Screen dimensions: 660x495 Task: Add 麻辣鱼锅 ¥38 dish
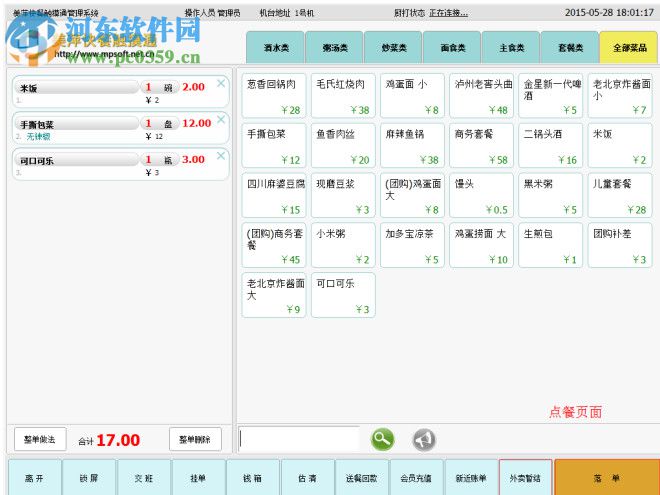(x=412, y=146)
